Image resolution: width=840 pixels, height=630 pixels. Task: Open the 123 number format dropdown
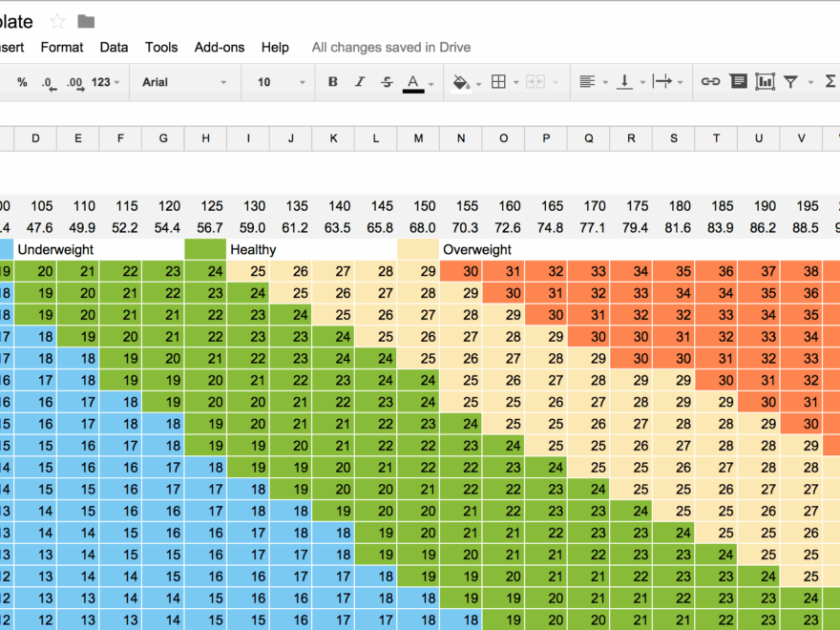(x=105, y=82)
